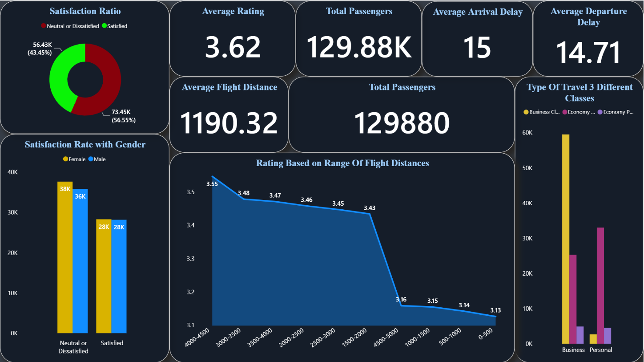Click the 3.16 data label on the area chart
The image size is (644, 362).
[401, 300]
